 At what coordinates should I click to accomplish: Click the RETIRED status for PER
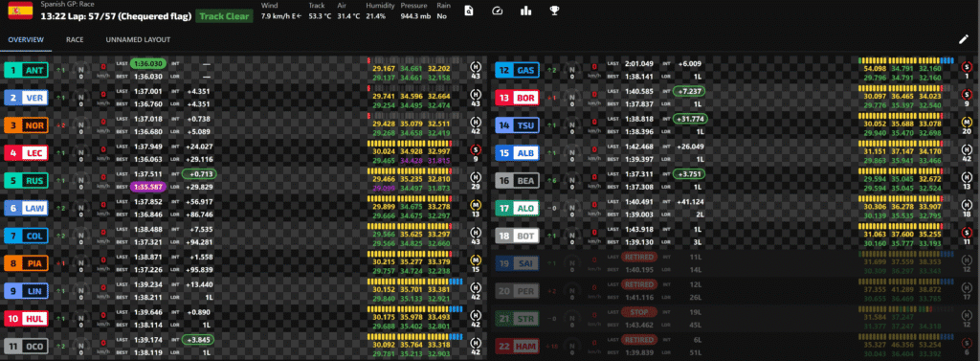coord(638,284)
